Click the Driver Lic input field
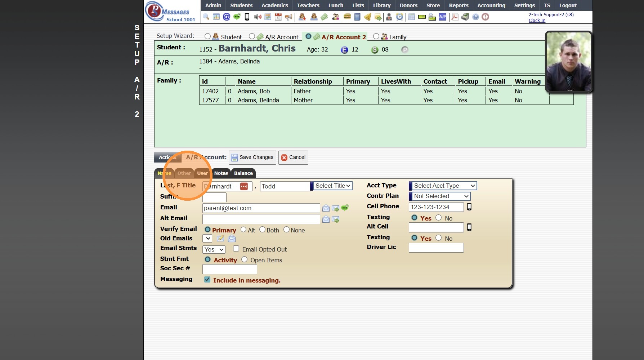644x360 pixels. point(436,248)
